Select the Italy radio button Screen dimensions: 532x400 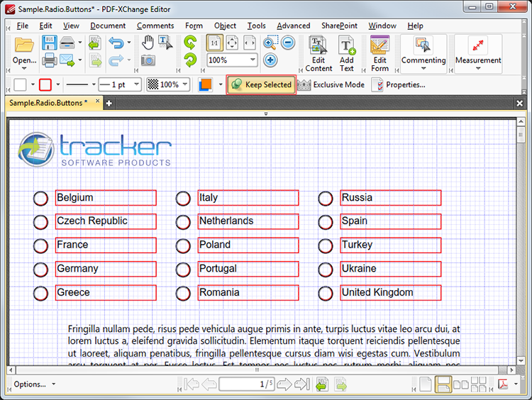(183, 199)
